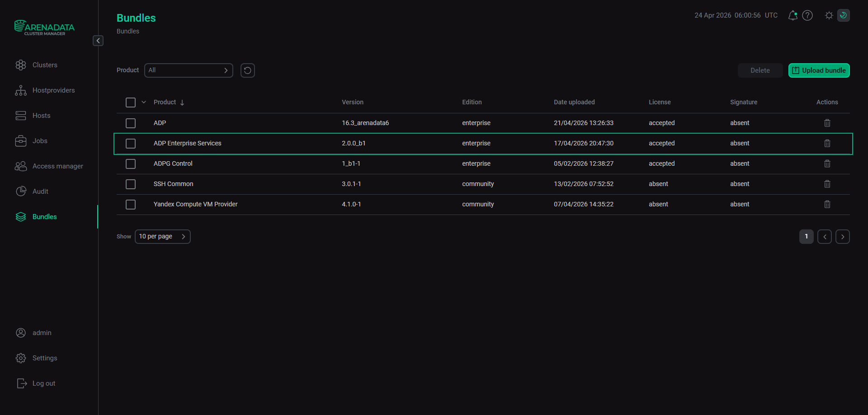
Task: Open ADP Enterprise Services bundle
Action: coord(187,144)
